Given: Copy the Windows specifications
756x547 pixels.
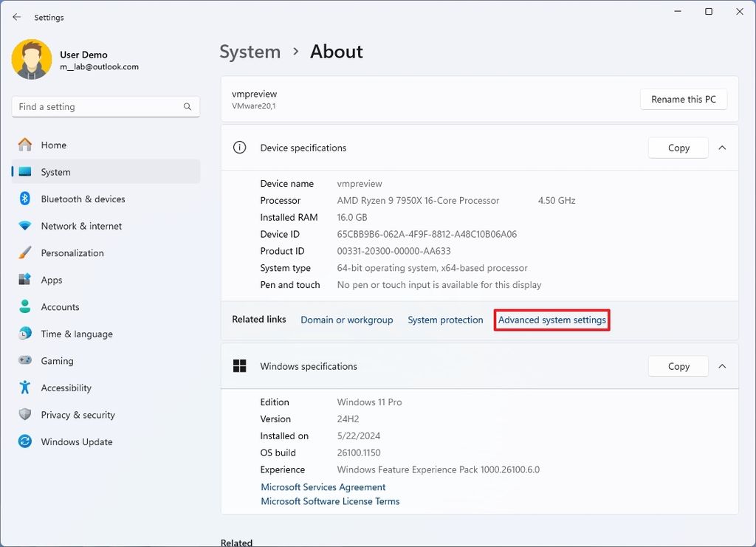Looking at the screenshot, I should [x=677, y=366].
